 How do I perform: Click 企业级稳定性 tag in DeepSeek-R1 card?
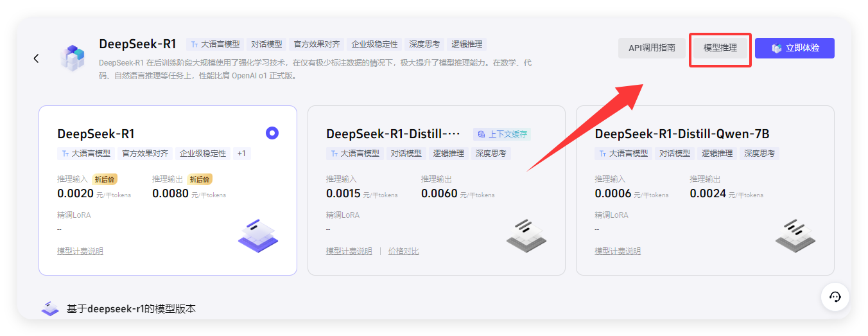203,154
